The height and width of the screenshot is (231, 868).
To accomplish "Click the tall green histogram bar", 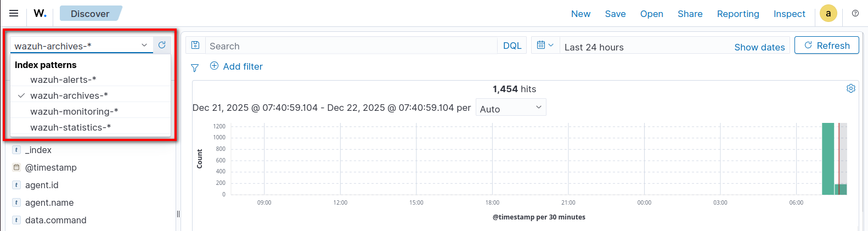I will pos(827,159).
